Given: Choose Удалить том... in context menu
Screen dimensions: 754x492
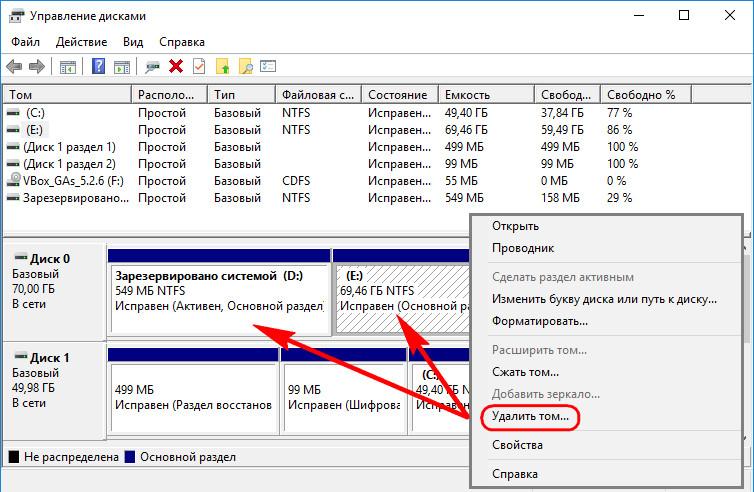Looking at the screenshot, I should 530,416.
